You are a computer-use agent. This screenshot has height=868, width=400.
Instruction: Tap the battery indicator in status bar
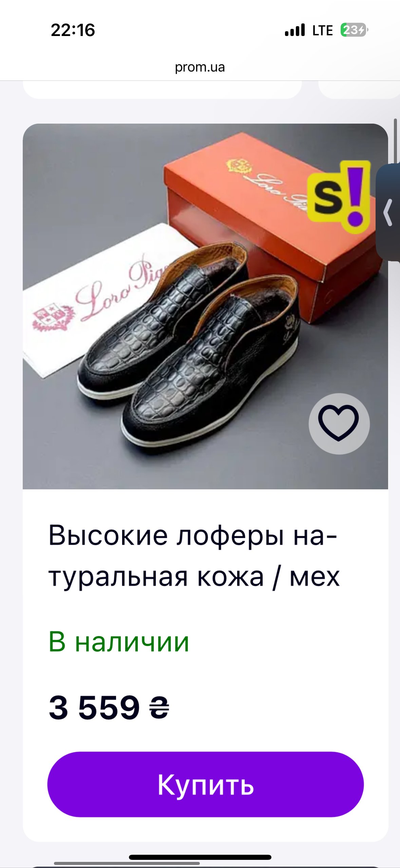[354, 30]
